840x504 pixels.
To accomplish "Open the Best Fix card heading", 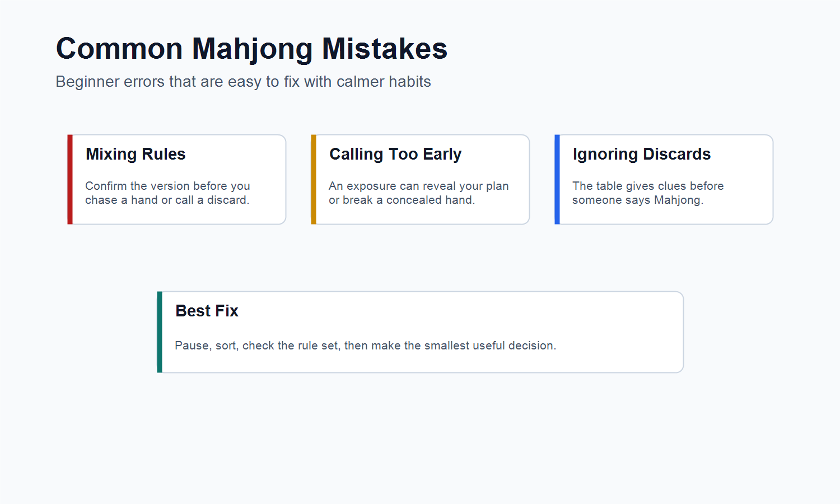I will coord(207,311).
